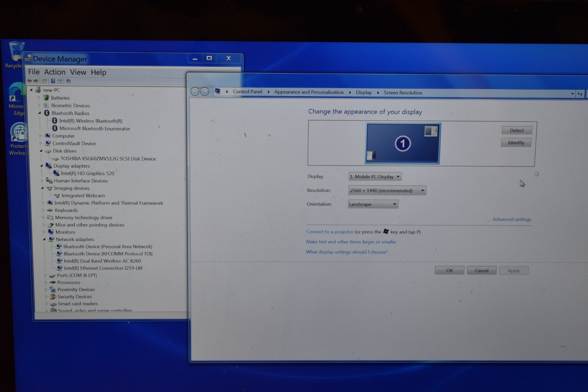Click the Back arrow in Device Manager toolbar
Screen dimensions: 588x392
click(29, 81)
